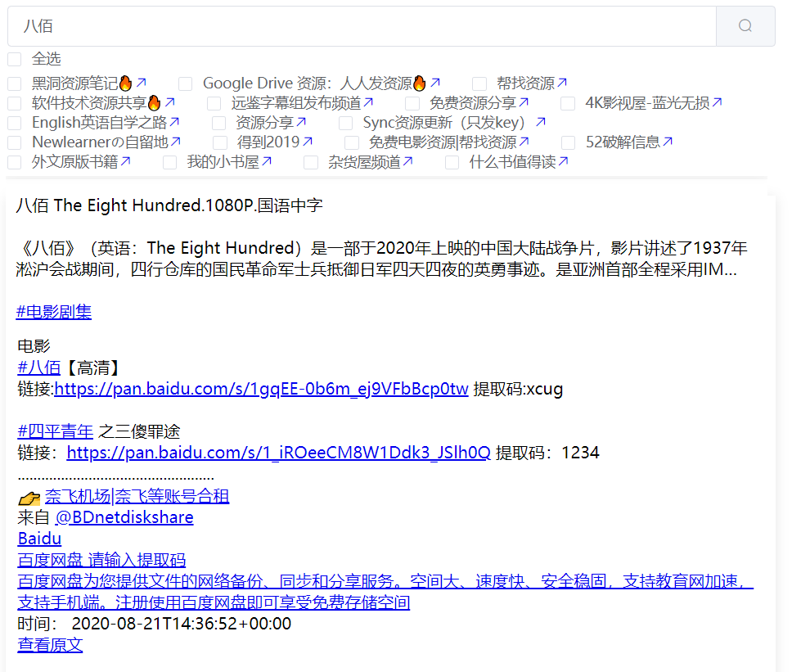
Task: Open external arrow next to Sync资源更新
Action: (540, 122)
